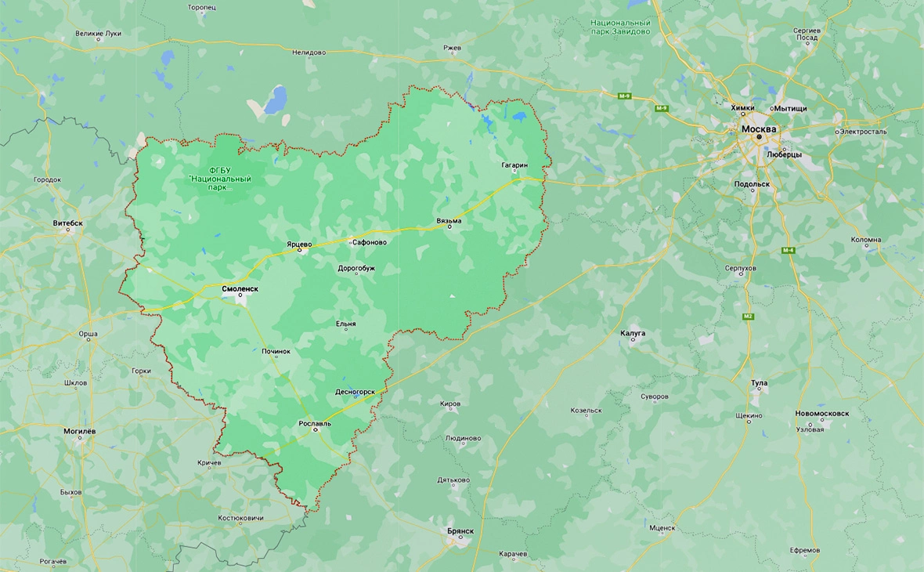The width and height of the screenshot is (924, 572).
Task: Click the Ярцево town label
Action: click(x=299, y=243)
